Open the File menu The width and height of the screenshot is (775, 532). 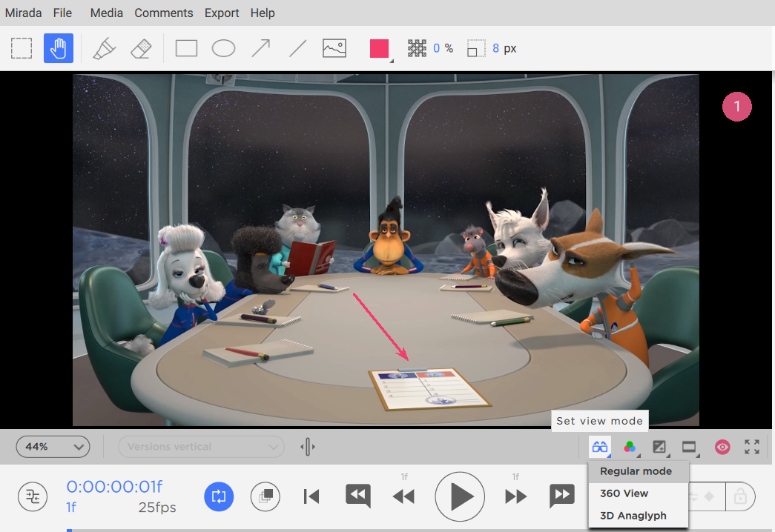(63, 13)
